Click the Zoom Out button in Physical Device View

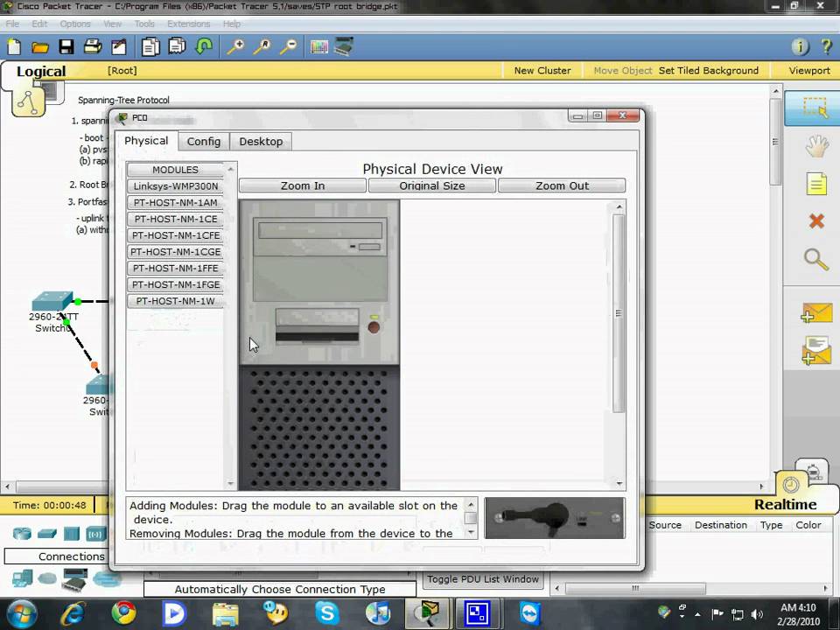pos(562,185)
